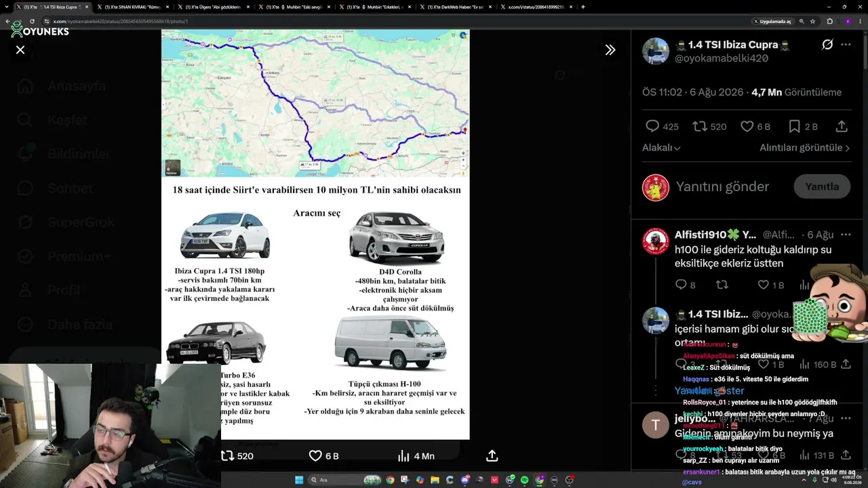Bookmark this page with the star icon
Viewport: 868px width, 488px height.
812,21
